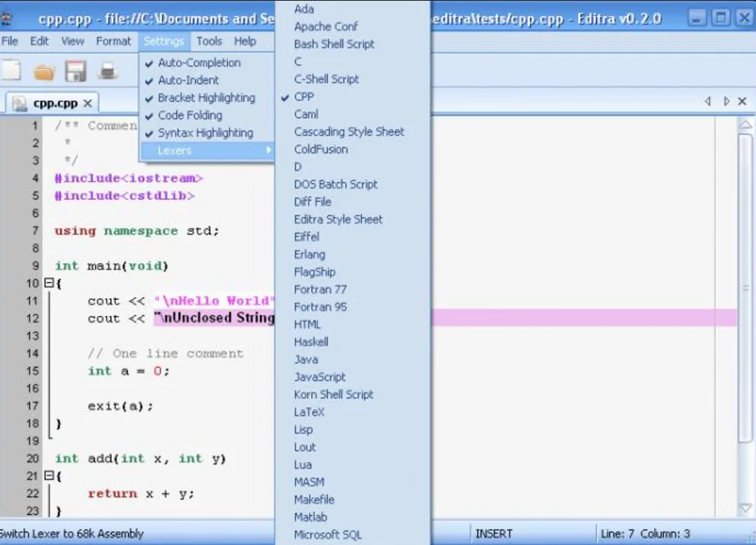Click the left tab scroll arrow
This screenshot has height=545, width=756.
708,101
